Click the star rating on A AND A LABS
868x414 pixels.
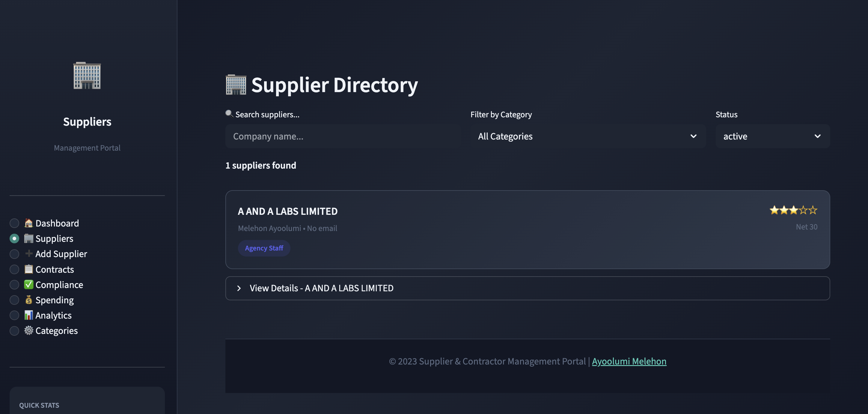[x=793, y=210]
